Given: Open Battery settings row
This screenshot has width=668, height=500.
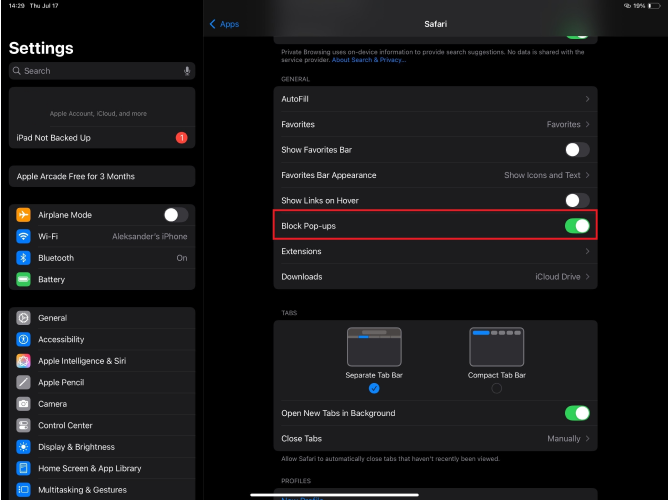Looking at the screenshot, I should tap(102, 279).
